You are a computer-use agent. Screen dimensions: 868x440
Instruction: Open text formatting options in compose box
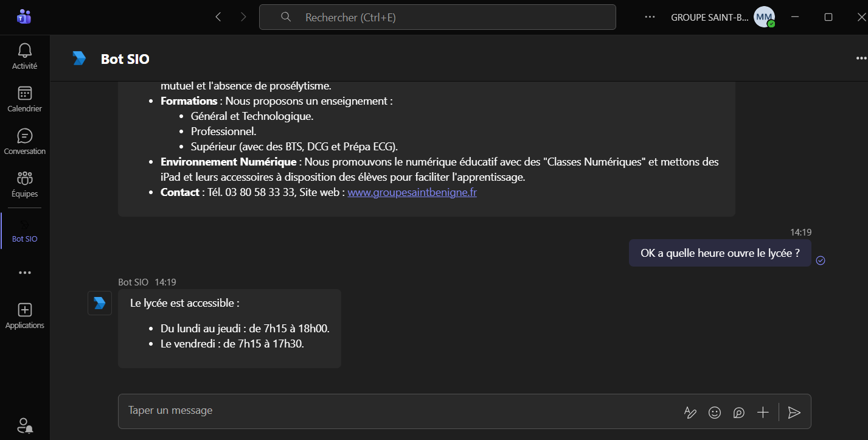[x=690, y=413]
